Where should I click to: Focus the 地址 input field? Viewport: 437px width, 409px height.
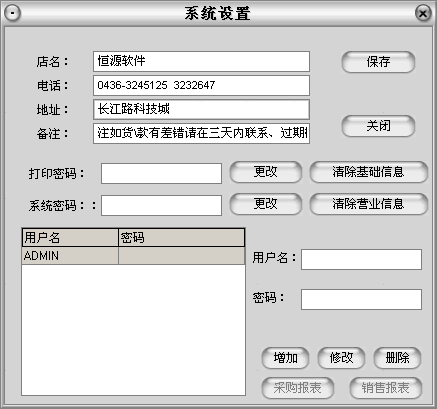pyautogui.click(x=202, y=109)
